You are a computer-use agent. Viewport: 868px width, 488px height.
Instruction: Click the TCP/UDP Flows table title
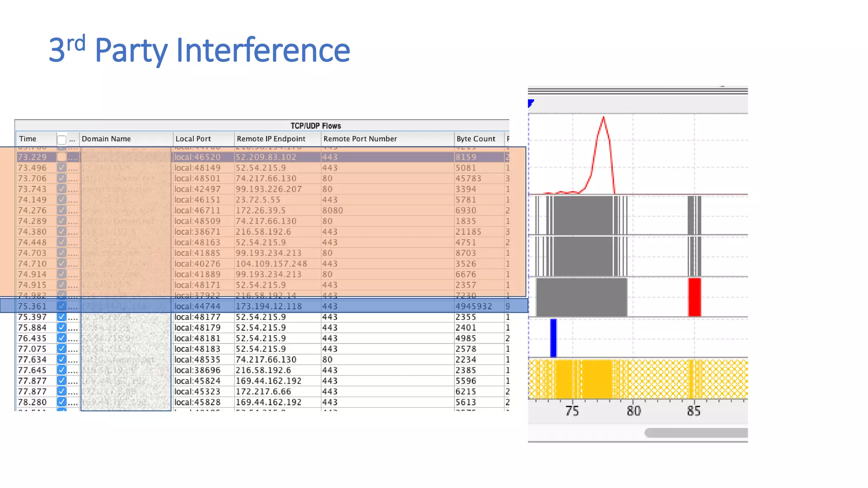pyautogui.click(x=316, y=126)
